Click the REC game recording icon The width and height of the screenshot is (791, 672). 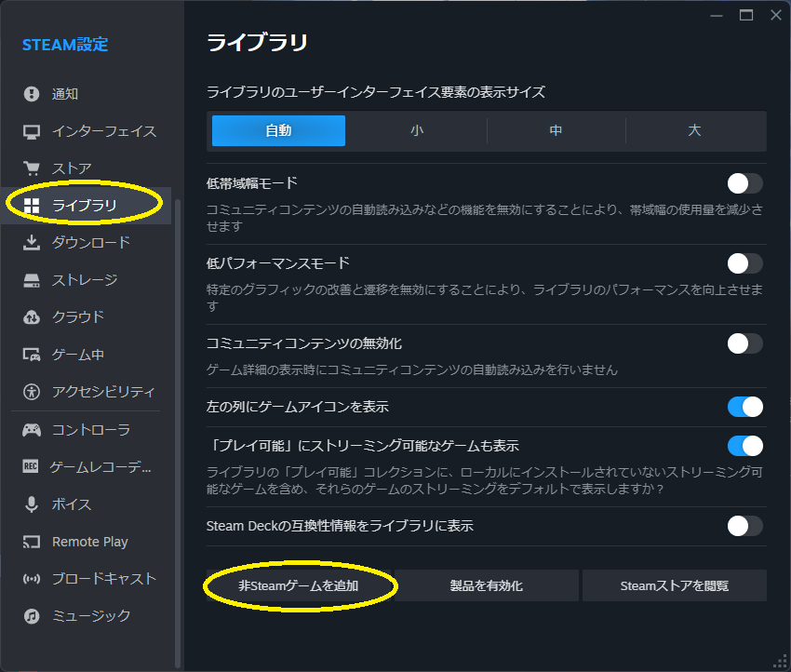coord(31,466)
